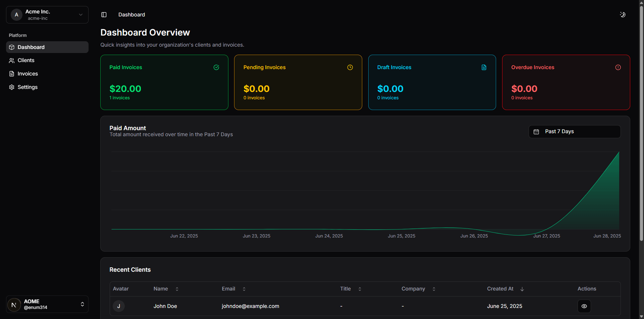The width and height of the screenshot is (644, 319).
Task: Select the Overdue Invoices $0.00 amount
Action: click(524, 89)
